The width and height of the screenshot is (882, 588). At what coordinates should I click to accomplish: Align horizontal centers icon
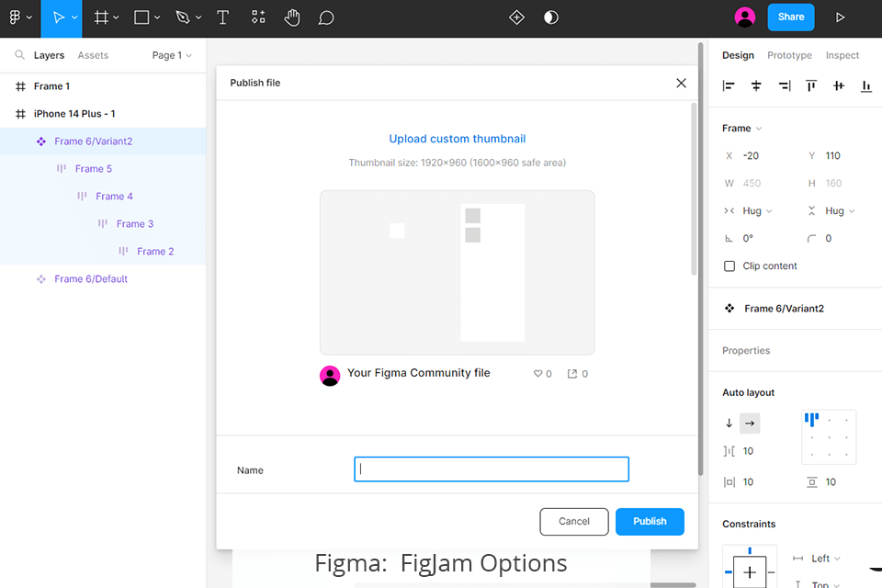pos(756,86)
